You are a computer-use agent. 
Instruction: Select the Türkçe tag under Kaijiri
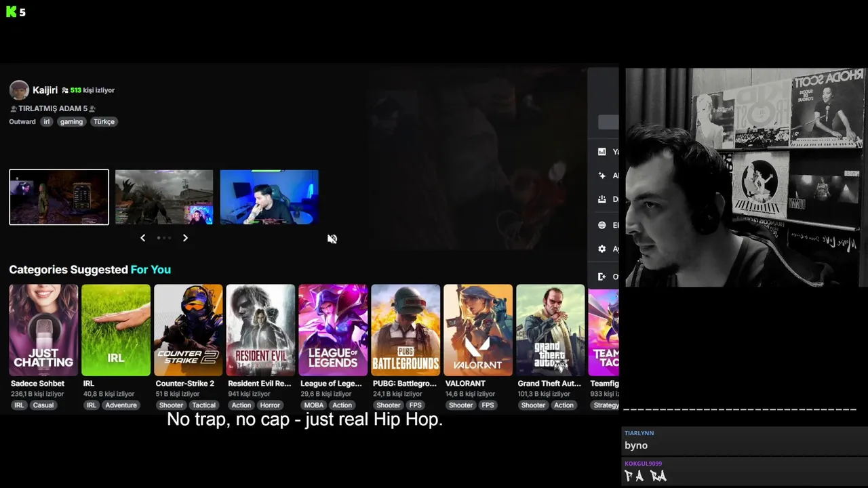point(104,122)
